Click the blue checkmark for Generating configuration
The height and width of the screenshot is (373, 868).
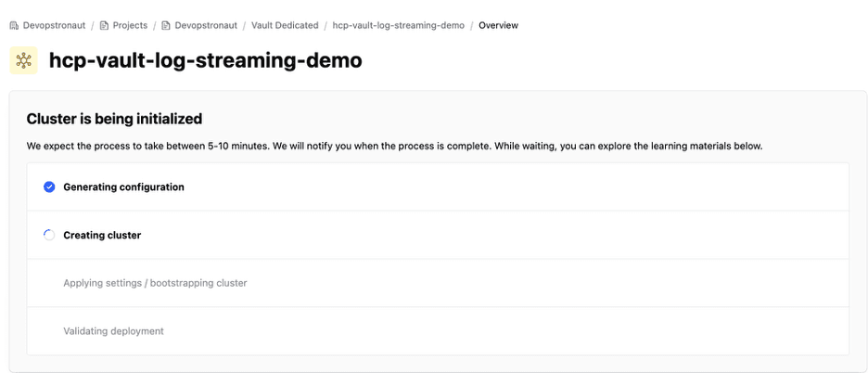[x=49, y=186]
